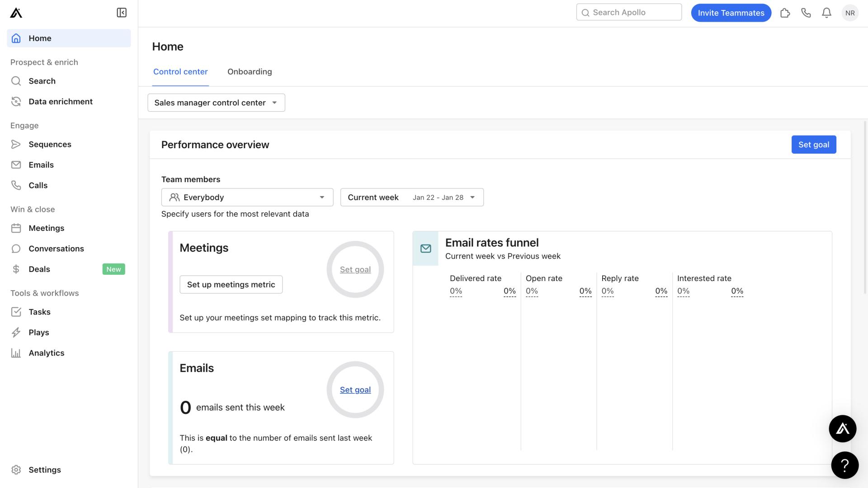
Task: Click the Analytics bar chart icon
Action: tap(16, 353)
